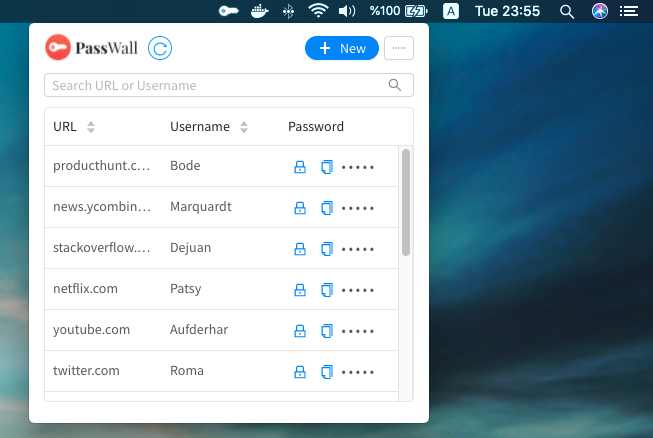The width and height of the screenshot is (653, 438).
Task: Reveal password for netflix.com row
Action: (300, 290)
